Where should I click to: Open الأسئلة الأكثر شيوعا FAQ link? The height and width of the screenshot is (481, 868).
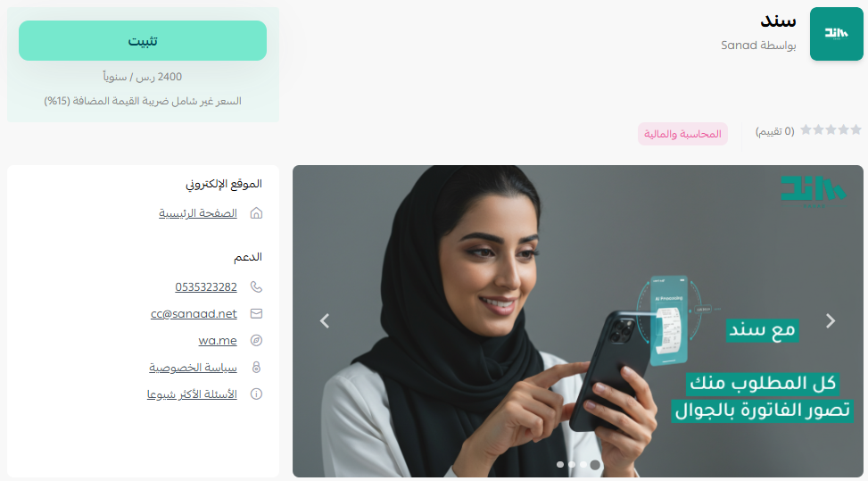tap(192, 394)
